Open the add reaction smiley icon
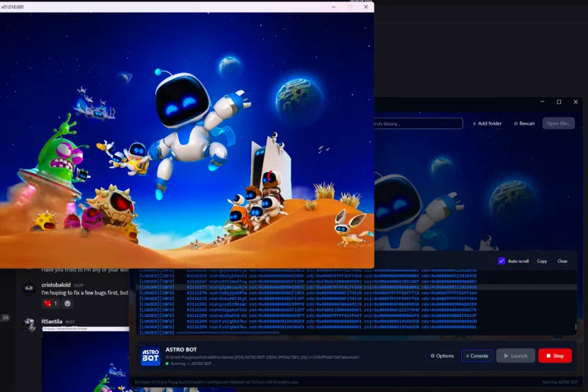588x392 pixels. [67, 303]
